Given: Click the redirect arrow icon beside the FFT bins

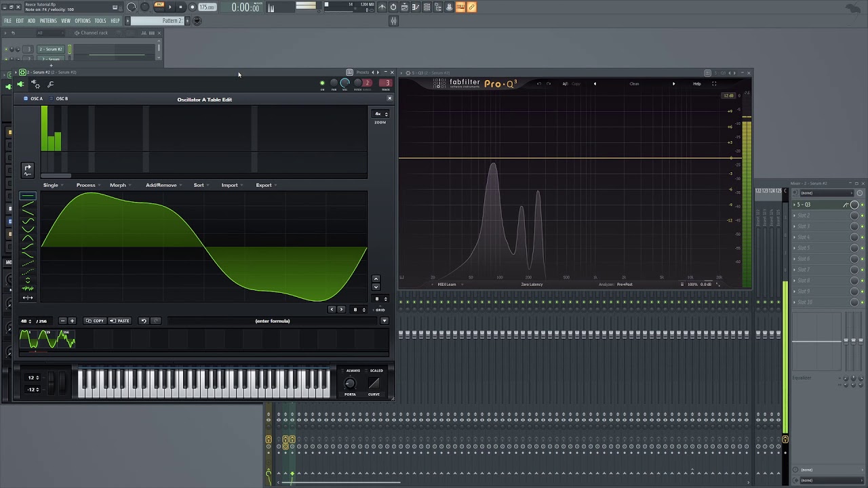Looking at the screenshot, I should (28, 169).
